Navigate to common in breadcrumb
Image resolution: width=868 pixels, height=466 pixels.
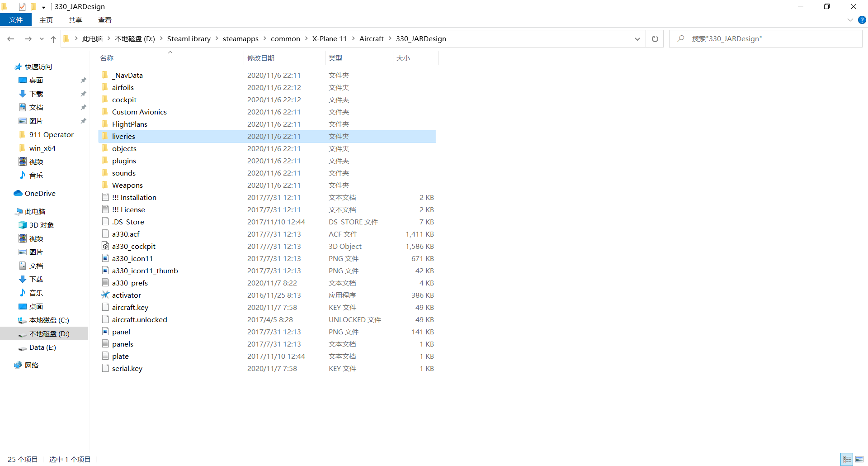click(x=285, y=39)
